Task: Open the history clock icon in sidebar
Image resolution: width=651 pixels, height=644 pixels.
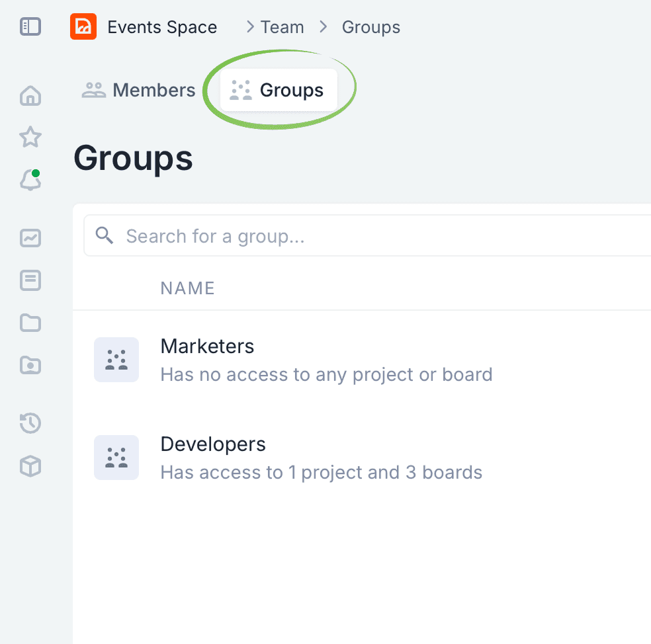Action: coord(30,423)
